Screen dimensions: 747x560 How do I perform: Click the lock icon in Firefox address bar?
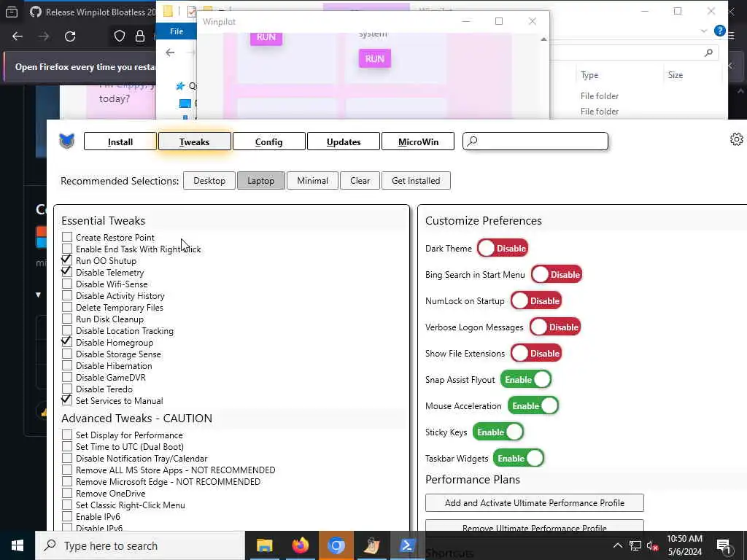(x=140, y=36)
